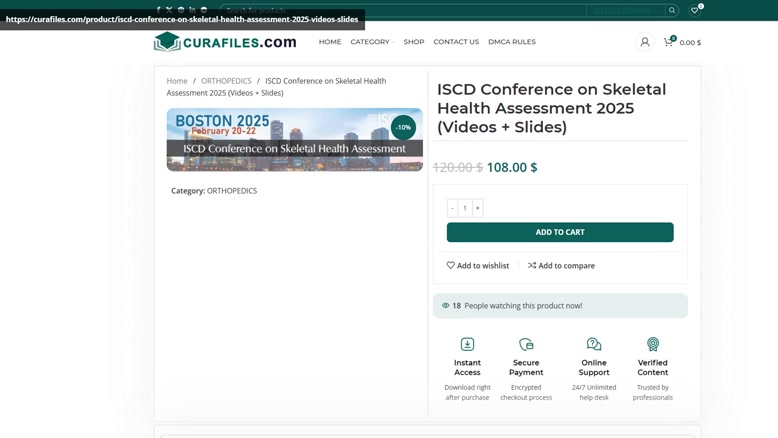Click Add to compare
Image resolution: width=778 pixels, height=438 pixels.
[x=561, y=265]
